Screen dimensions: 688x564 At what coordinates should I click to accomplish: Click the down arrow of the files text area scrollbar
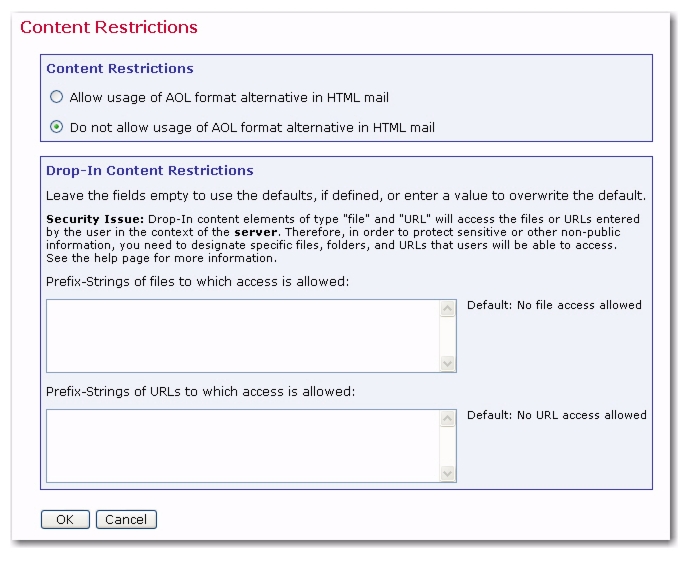[448, 363]
